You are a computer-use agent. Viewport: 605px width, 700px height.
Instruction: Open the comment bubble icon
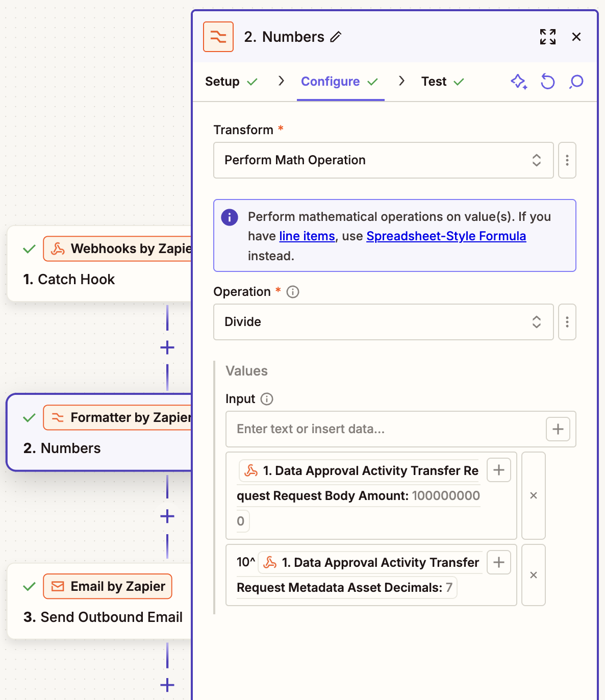pyautogui.click(x=576, y=81)
